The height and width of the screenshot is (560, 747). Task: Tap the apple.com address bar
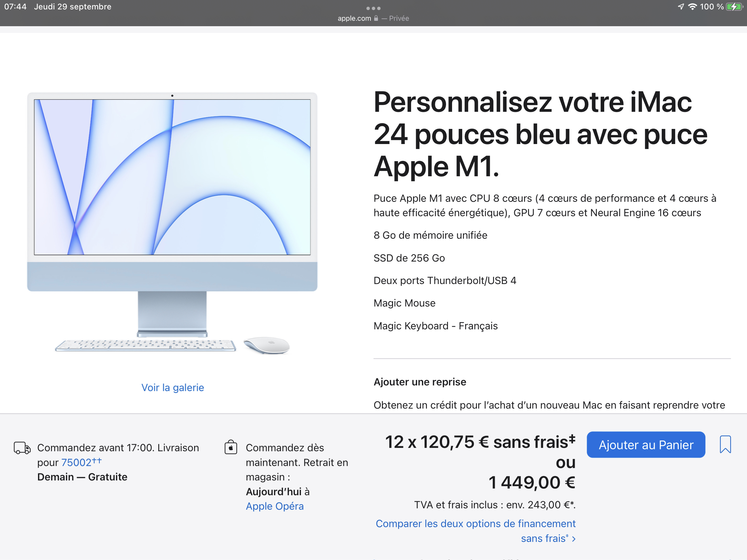click(x=355, y=18)
